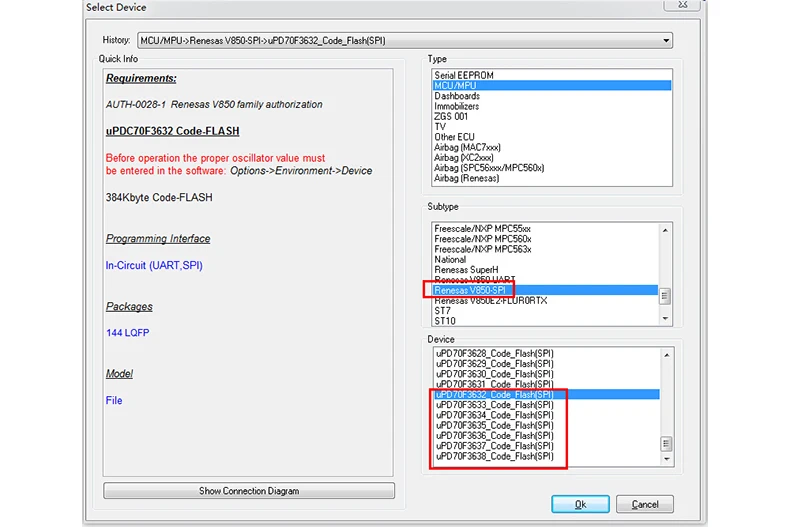790x527 pixels.
Task: Click AUTH-0028-1 Renesas V850 authorization text
Action: click(x=214, y=104)
